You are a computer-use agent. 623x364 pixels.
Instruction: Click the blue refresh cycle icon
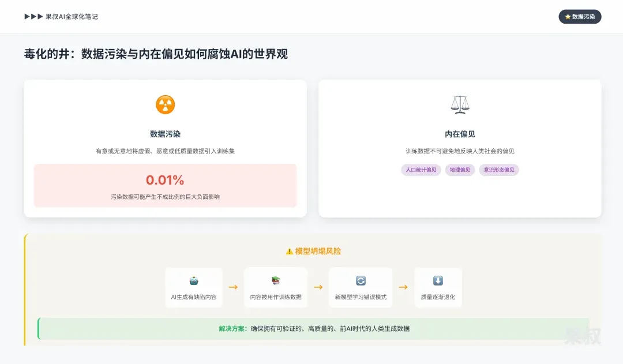coord(361,281)
